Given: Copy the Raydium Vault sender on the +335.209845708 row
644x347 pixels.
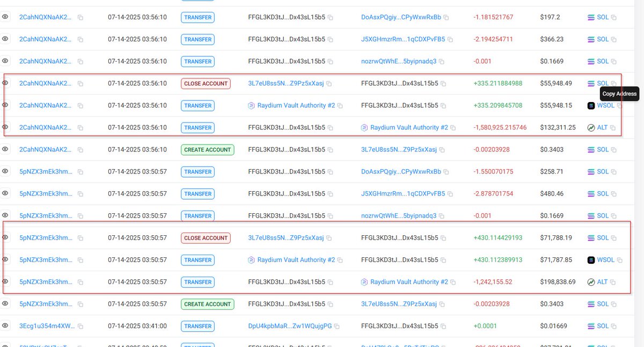Looking at the screenshot, I should click(x=340, y=106).
